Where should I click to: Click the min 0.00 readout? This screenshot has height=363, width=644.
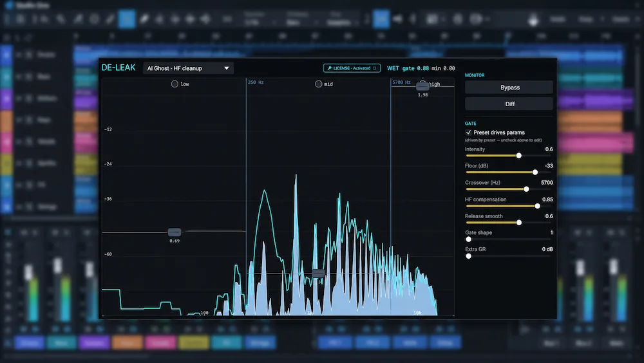[x=443, y=68]
